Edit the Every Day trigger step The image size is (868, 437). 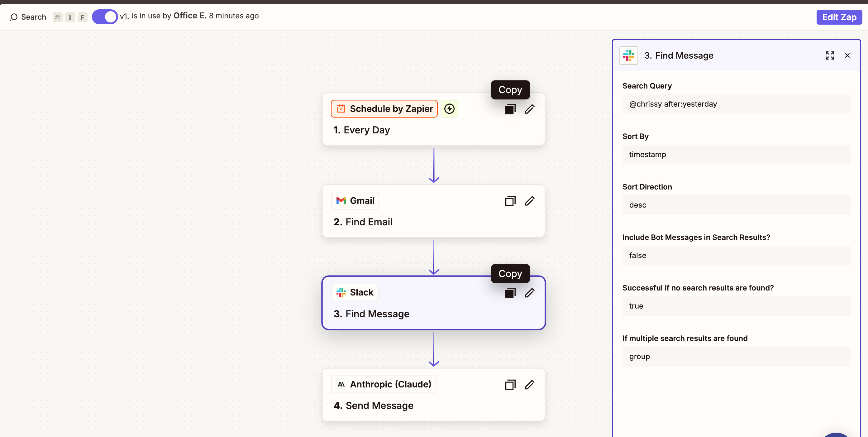[x=529, y=109]
